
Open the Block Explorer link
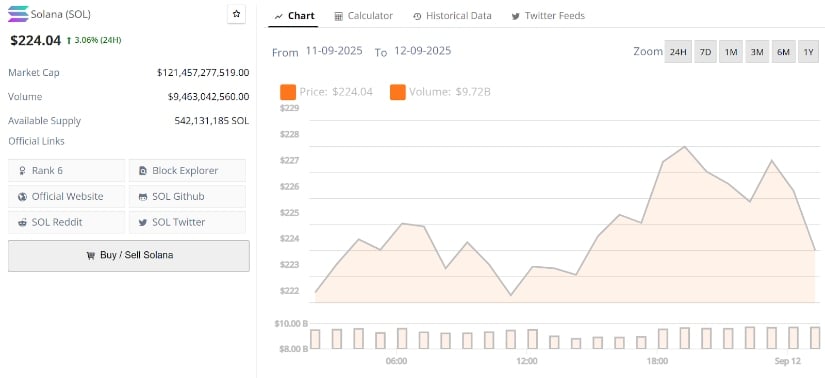(187, 171)
